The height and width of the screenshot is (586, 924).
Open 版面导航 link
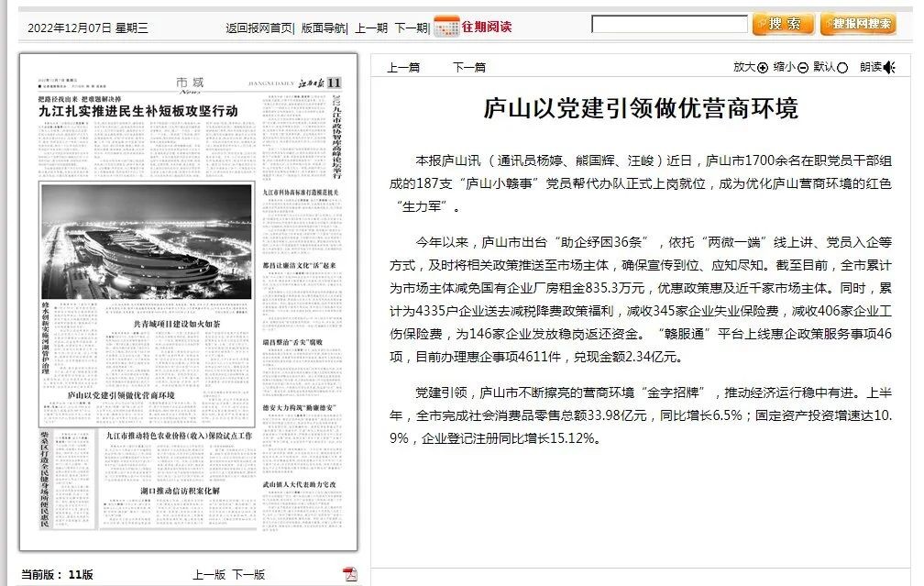tap(323, 28)
